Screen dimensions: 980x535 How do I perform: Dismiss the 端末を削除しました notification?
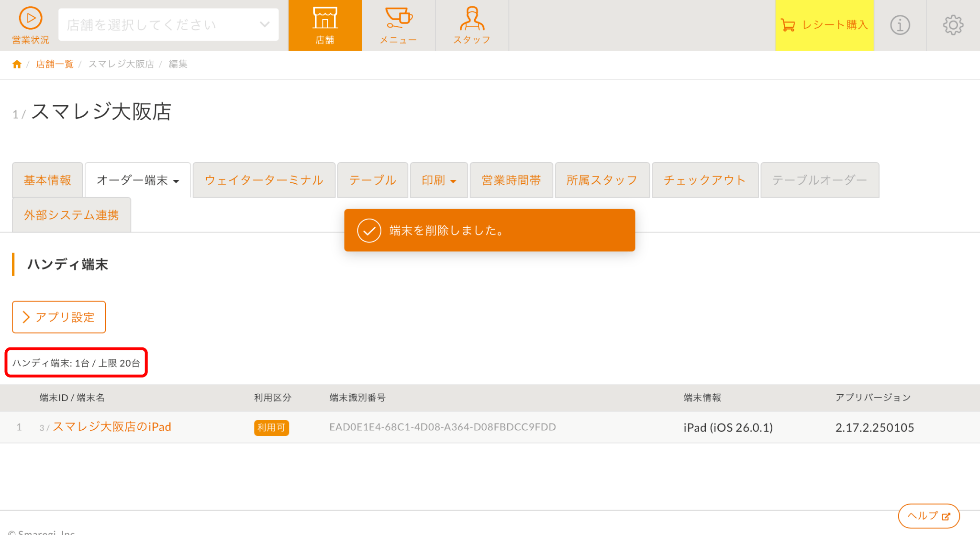tap(489, 230)
